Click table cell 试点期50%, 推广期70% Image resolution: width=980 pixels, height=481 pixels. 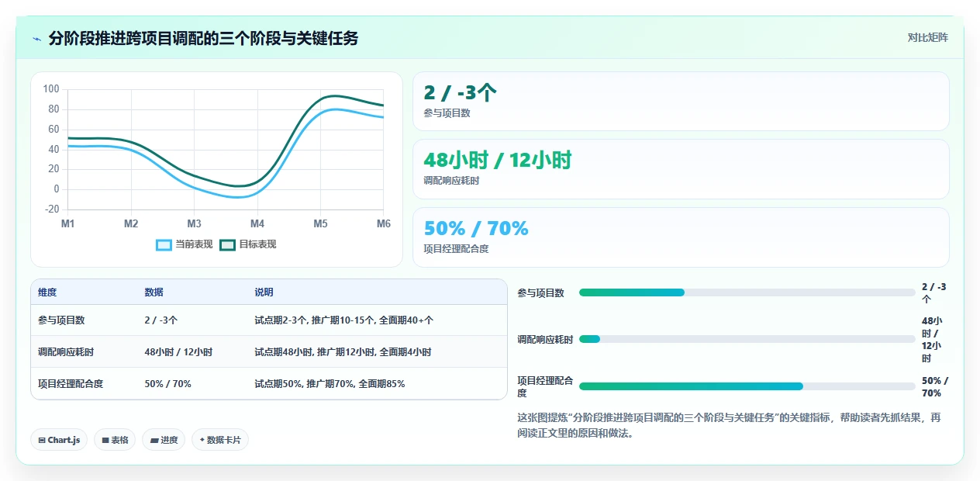click(330, 383)
